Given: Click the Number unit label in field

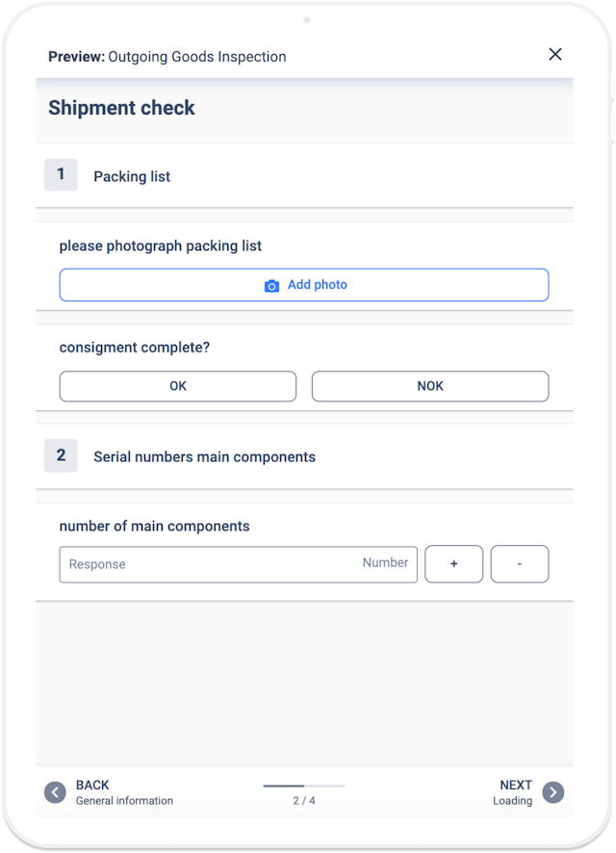Looking at the screenshot, I should (x=385, y=563).
